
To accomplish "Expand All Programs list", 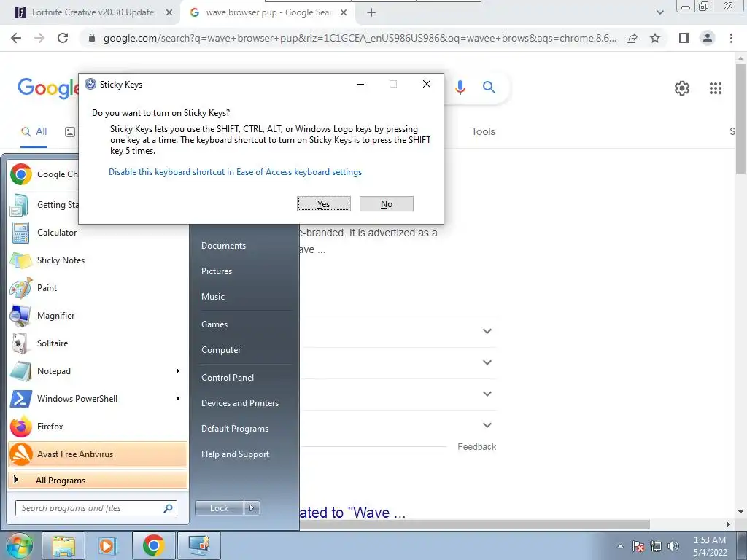I will (98, 480).
